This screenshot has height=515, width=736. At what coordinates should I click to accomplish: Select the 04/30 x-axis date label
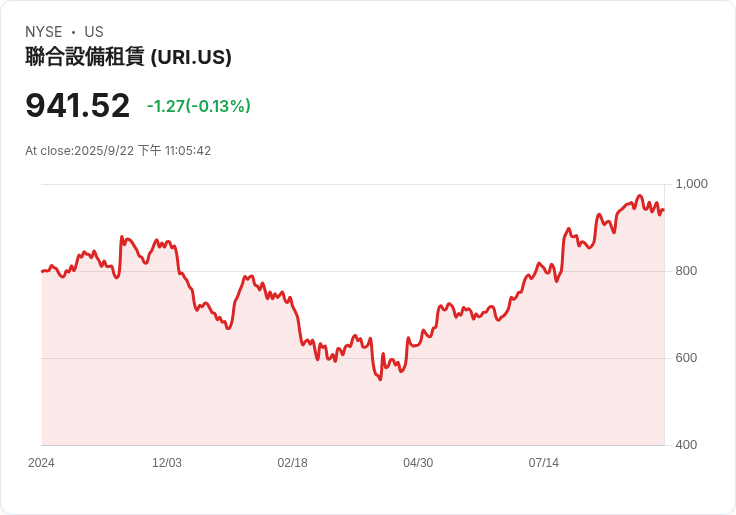[418, 463]
